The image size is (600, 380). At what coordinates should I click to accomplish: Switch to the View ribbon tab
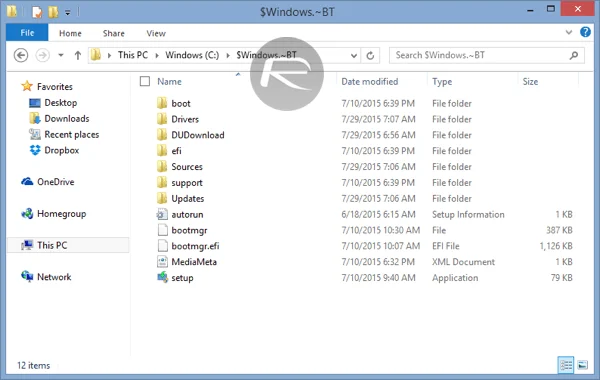156,33
